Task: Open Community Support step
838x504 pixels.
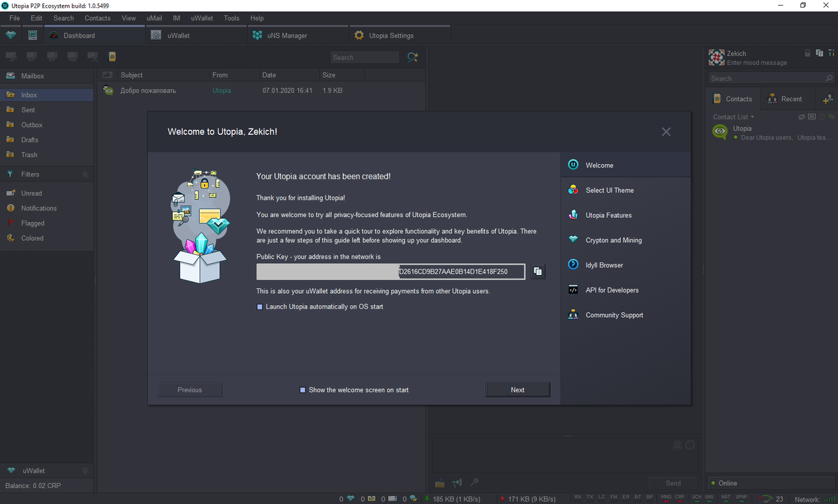Action: tap(626, 315)
